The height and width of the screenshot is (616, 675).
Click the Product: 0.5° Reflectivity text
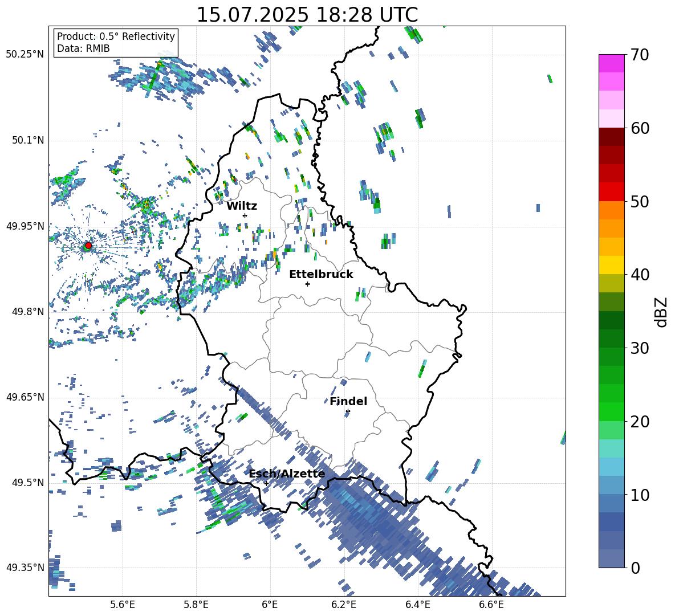[x=116, y=36]
